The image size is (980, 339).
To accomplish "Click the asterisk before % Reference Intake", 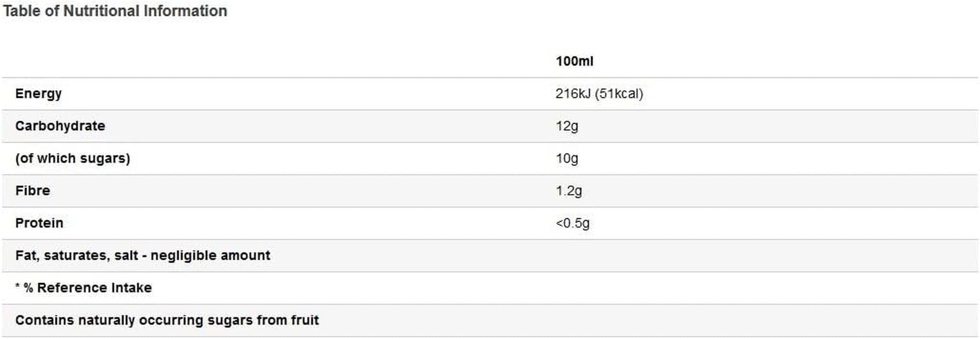I will [18, 286].
